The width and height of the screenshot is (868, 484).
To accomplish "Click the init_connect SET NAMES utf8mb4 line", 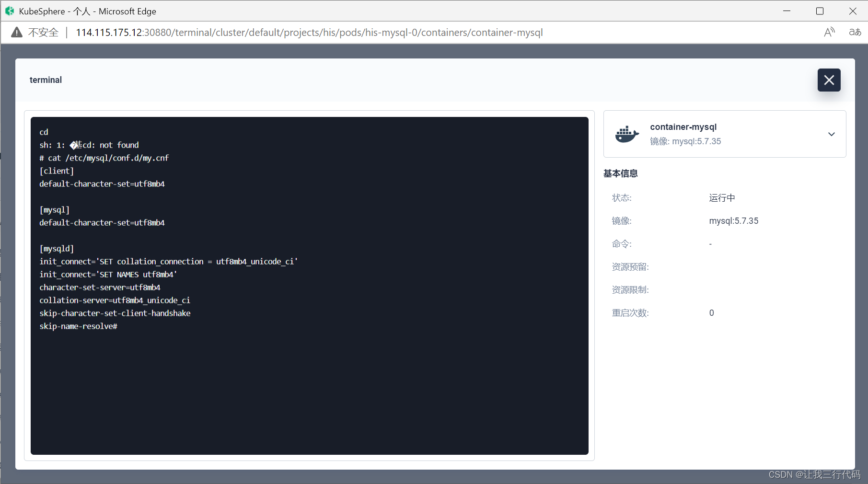I will (x=108, y=275).
